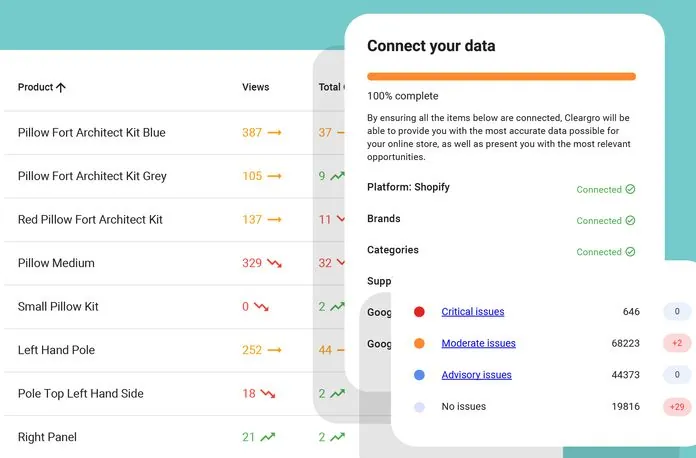The width and height of the screenshot is (696, 458).
Task: Click the downtrend icon beside Small Pillow Kit views
Action: (262, 306)
